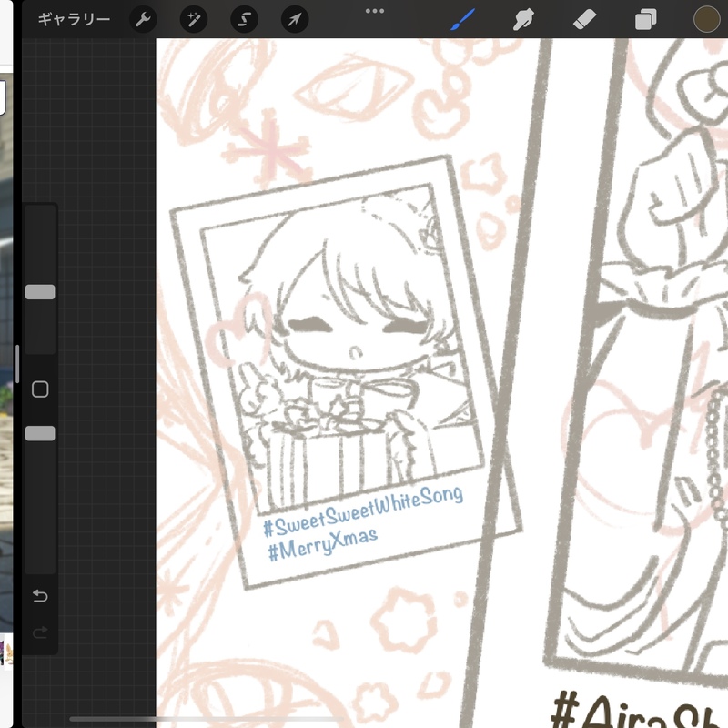The height and width of the screenshot is (728, 728).
Task: Select the Smudge tool
Action: pos(524,19)
